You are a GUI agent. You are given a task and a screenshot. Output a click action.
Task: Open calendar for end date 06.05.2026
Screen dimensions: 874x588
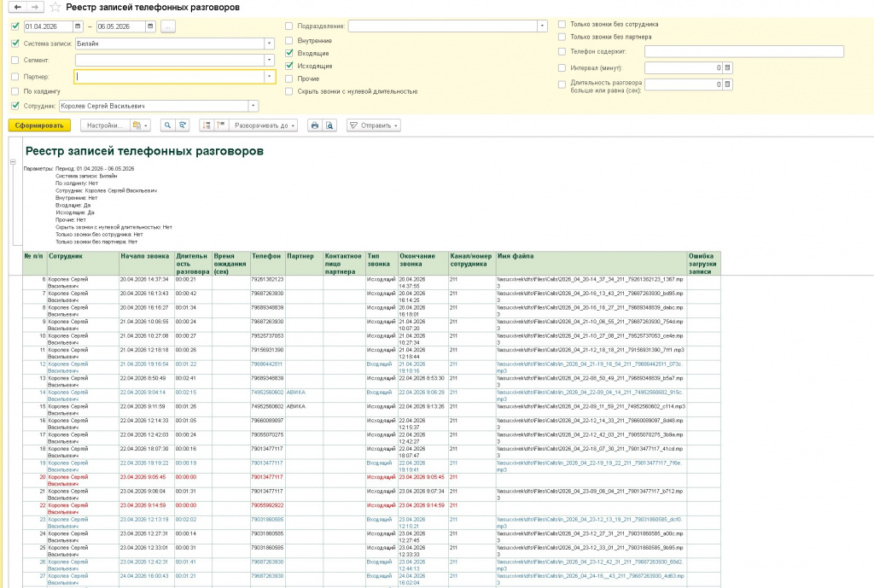pyautogui.click(x=150, y=26)
